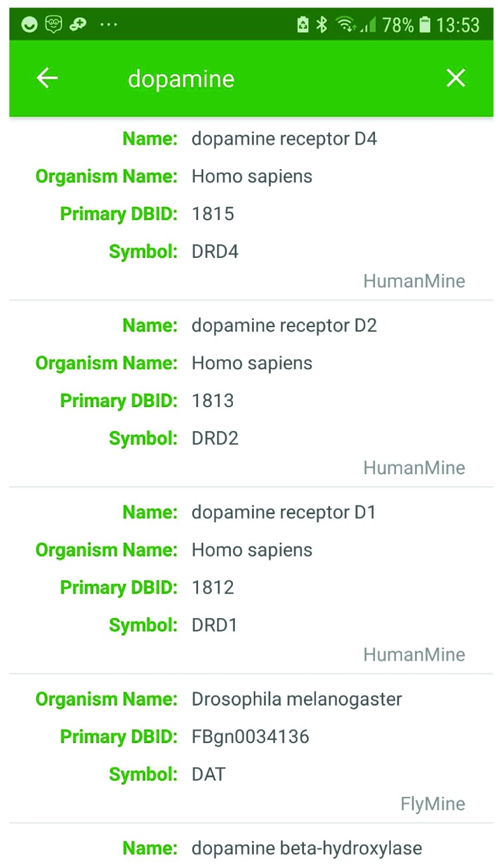
Task: Tap the battery icon in status bar
Action: pyautogui.click(x=425, y=25)
